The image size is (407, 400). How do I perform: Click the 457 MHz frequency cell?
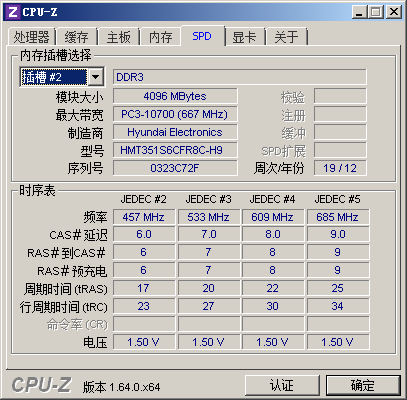tap(144, 217)
